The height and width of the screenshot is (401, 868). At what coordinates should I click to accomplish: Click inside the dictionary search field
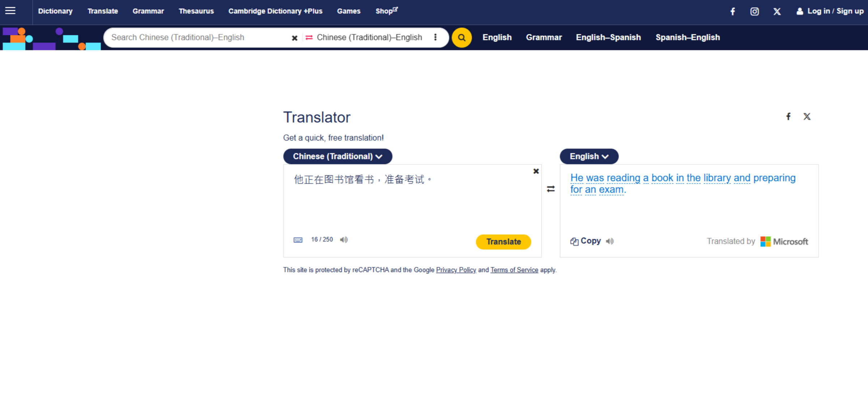pyautogui.click(x=199, y=37)
